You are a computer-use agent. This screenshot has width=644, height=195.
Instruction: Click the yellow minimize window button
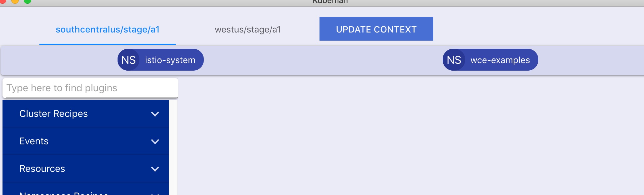pyautogui.click(x=15, y=1)
